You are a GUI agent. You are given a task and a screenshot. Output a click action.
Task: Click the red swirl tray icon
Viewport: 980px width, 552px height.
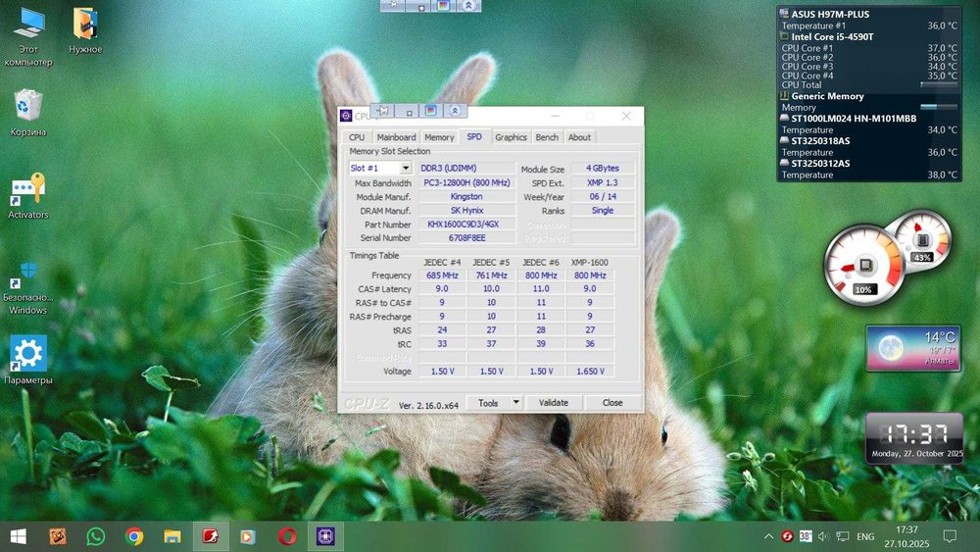pyautogui.click(x=788, y=536)
